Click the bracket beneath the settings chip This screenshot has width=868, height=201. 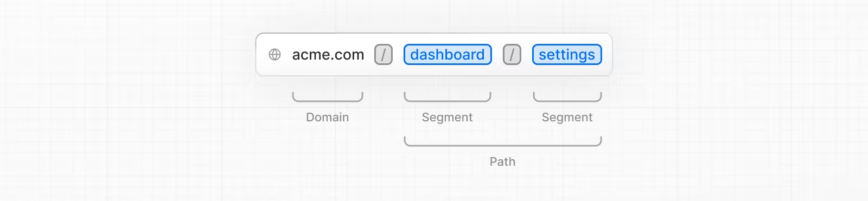[567, 97]
